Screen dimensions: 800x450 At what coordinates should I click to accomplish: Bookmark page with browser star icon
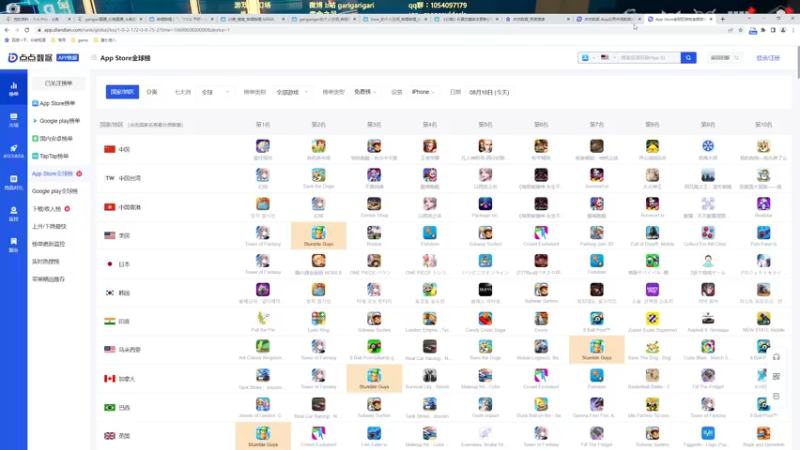coord(741,30)
